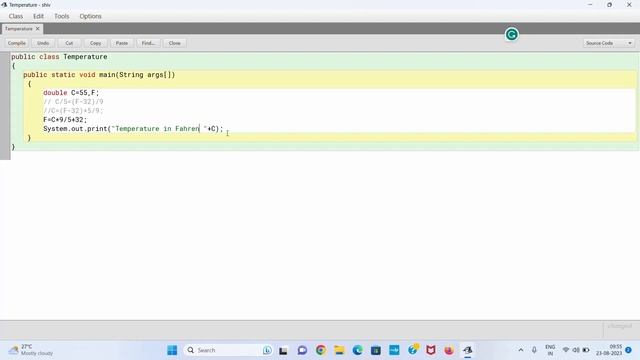The image size is (640, 360).
Task: Open the Edit menu
Action: click(38, 16)
